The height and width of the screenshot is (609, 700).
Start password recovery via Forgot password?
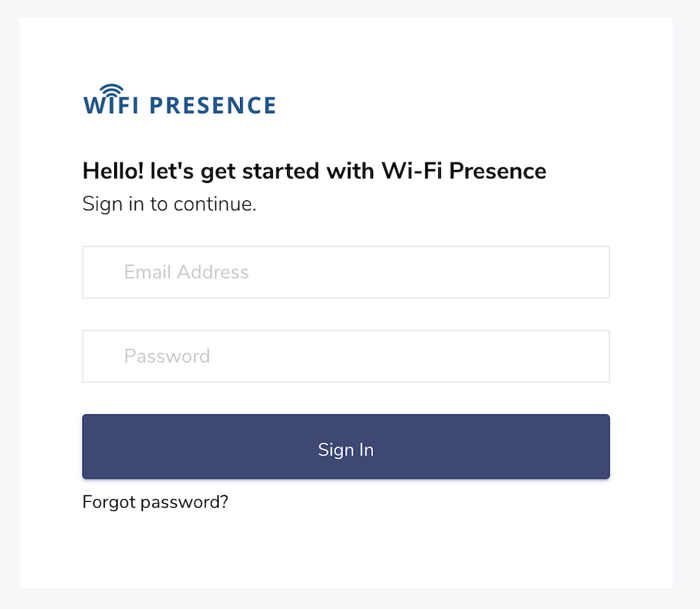[x=155, y=503]
